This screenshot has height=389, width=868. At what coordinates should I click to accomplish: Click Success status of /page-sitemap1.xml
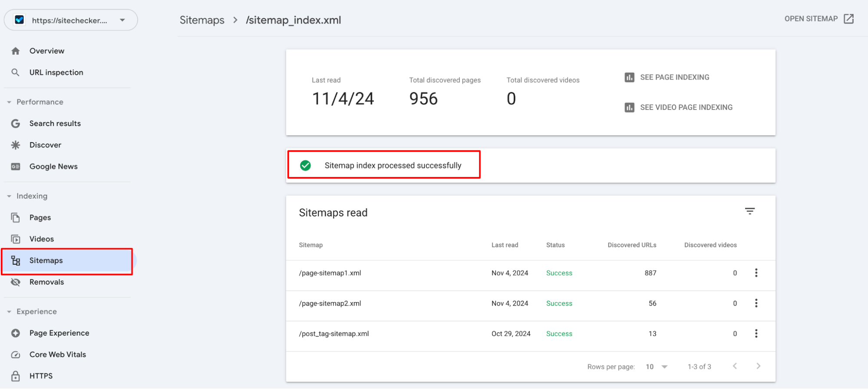click(x=559, y=273)
